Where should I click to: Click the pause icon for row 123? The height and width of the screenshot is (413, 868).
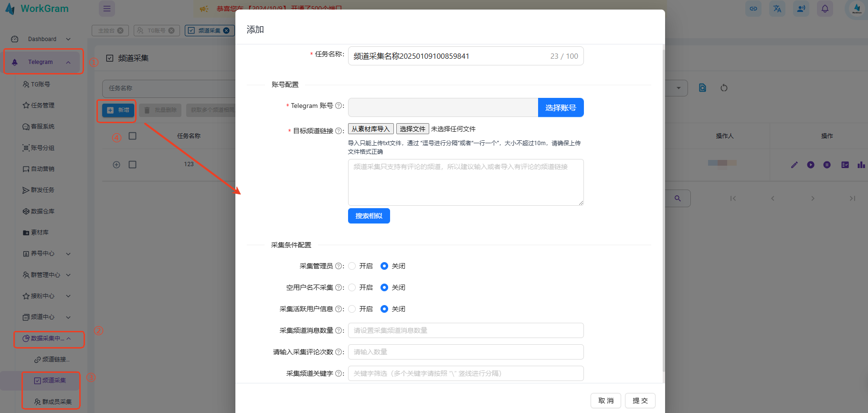[x=827, y=165]
